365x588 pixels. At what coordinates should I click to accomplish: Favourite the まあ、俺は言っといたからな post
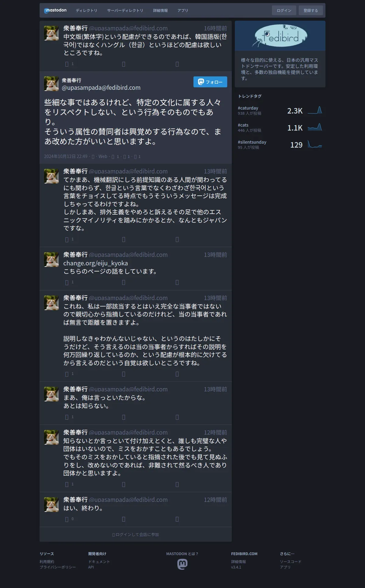click(177, 417)
